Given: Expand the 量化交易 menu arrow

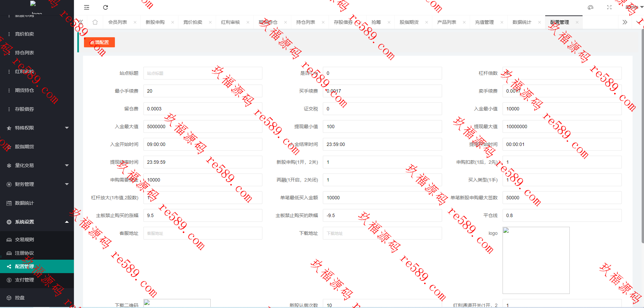Looking at the screenshot, I should click(67, 165).
